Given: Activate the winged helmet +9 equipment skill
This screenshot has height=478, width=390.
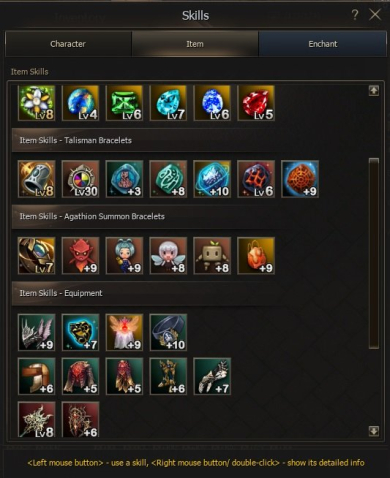Looking at the screenshot, I should (37, 332).
